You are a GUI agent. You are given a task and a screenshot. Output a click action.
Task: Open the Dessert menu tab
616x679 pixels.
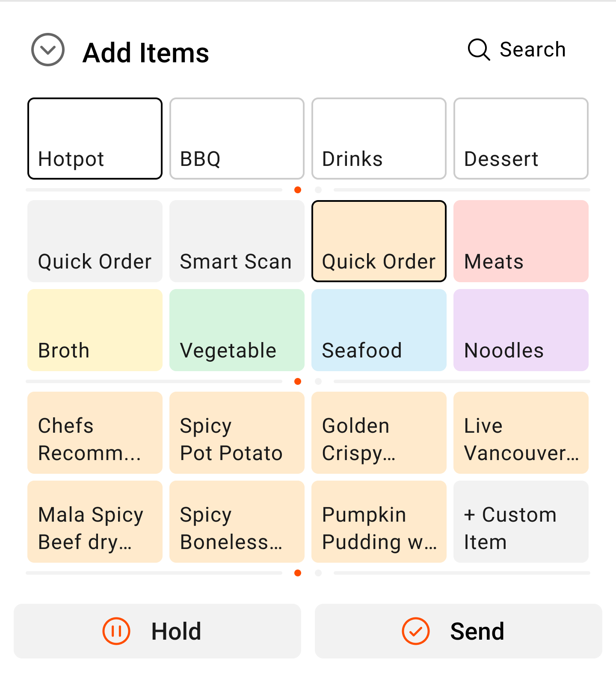point(521,139)
